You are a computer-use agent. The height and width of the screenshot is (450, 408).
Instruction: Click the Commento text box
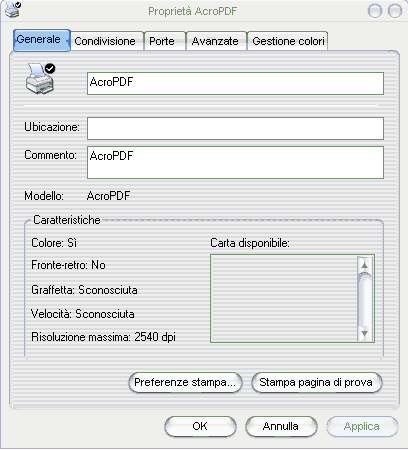235,162
